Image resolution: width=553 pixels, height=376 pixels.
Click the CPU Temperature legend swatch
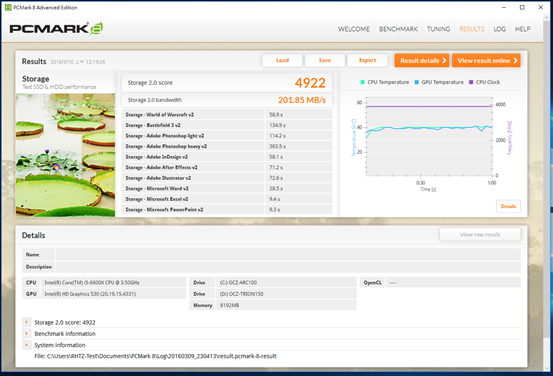click(x=362, y=82)
